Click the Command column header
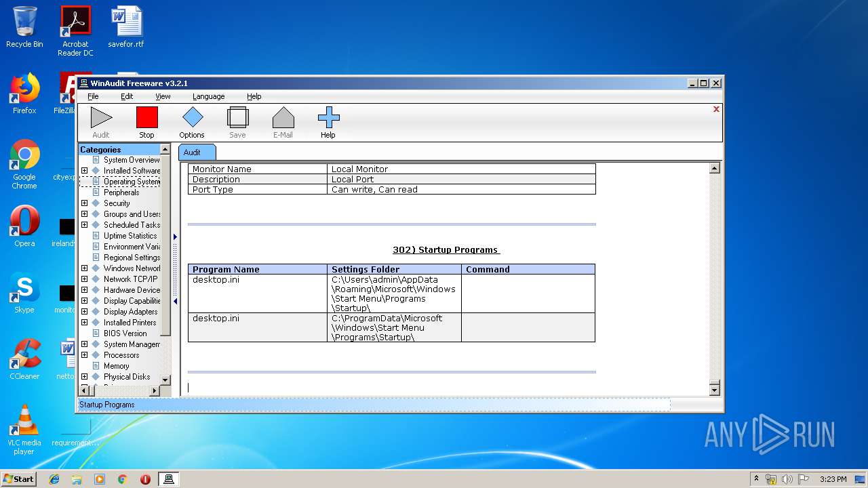The height and width of the screenshot is (488, 868). pos(528,269)
